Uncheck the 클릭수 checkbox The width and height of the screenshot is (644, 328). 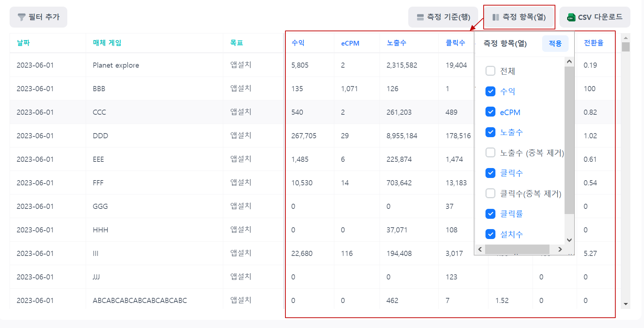490,173
